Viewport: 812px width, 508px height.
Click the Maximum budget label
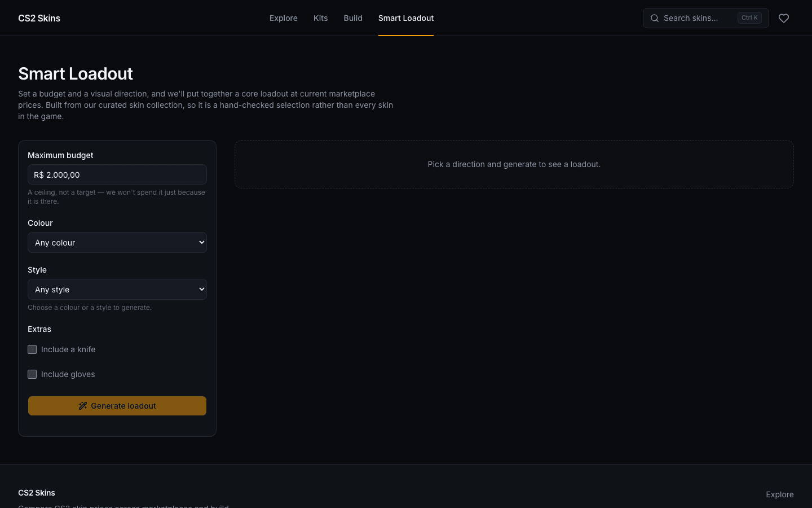[60, 155]
